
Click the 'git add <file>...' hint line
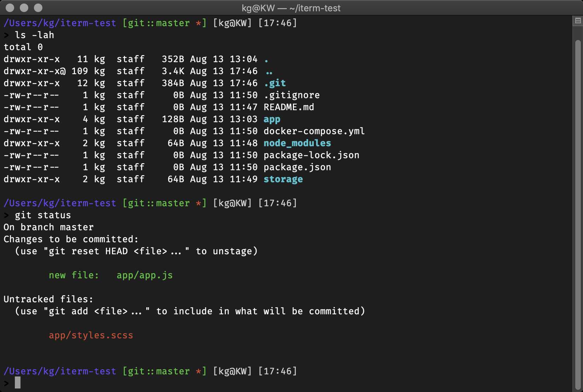coord(190,311)
